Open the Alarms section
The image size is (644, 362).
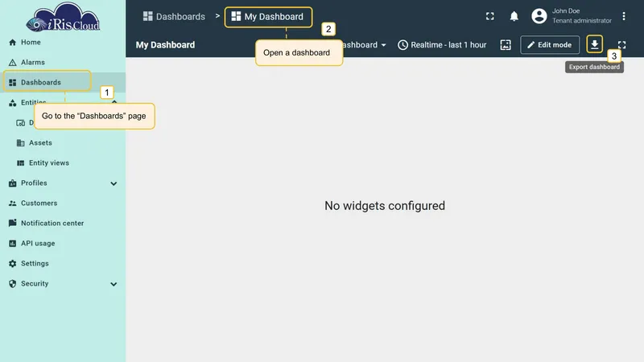63,63
